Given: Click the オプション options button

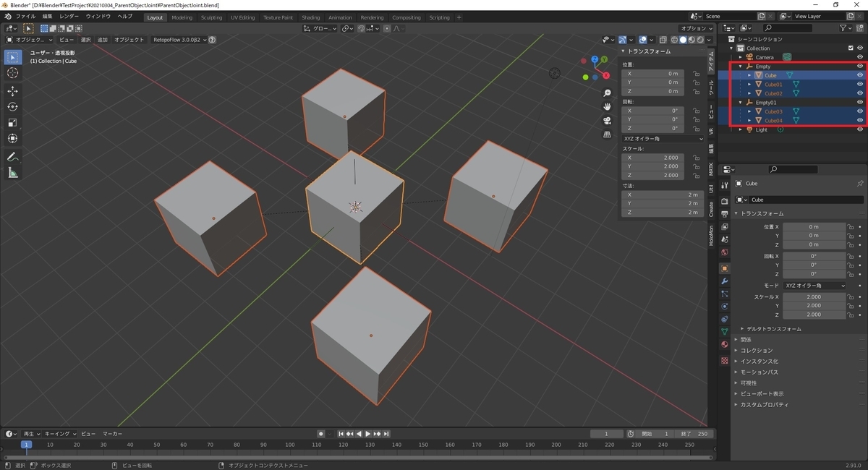Looking at the screenshot, I should 695,28.
